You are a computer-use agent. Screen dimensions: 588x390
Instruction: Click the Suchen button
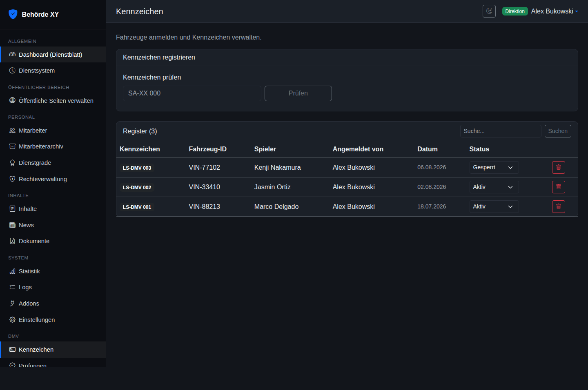tap(558, 131)
